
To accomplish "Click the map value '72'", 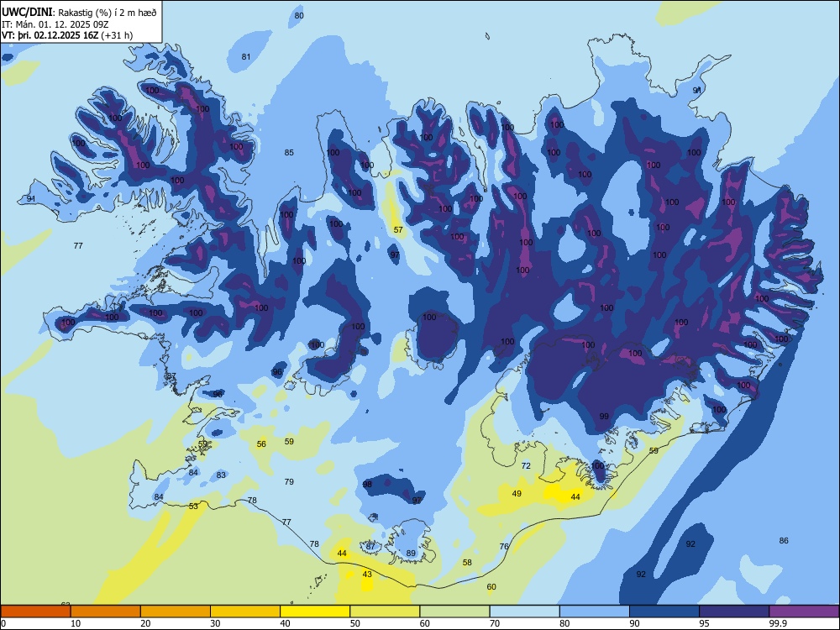I will [526, 466].
